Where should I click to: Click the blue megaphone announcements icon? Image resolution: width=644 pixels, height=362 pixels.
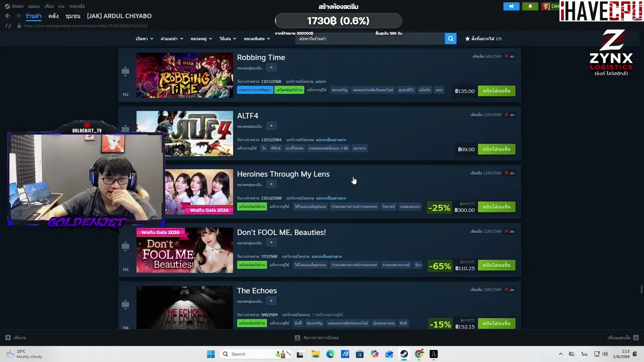coord(511,7)
